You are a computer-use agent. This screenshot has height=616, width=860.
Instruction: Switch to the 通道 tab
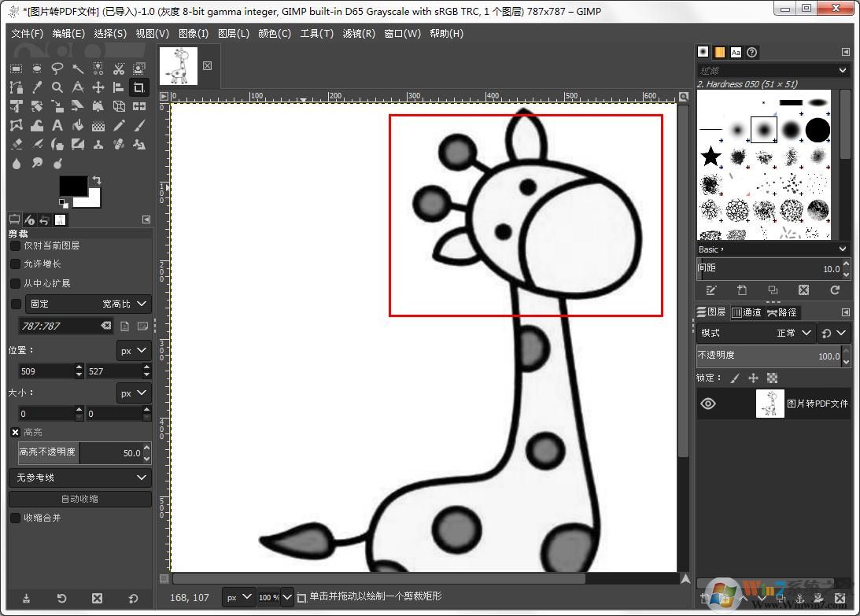point(746,312)
